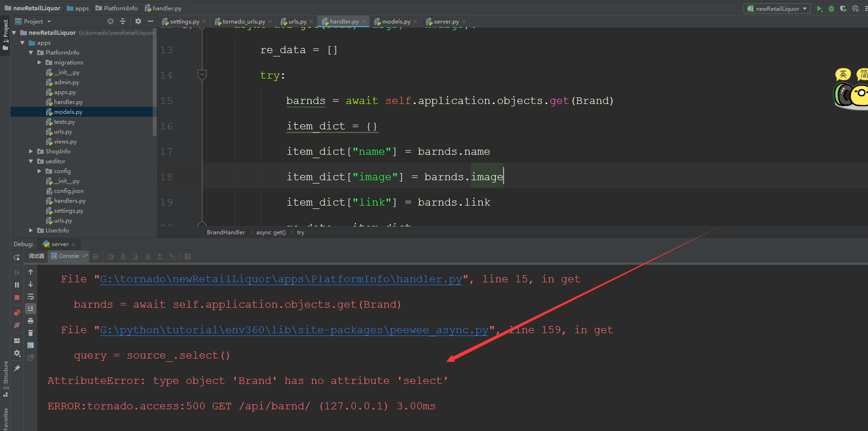
Task: Toggle soft-wrap in console
Action: point(31,296)
